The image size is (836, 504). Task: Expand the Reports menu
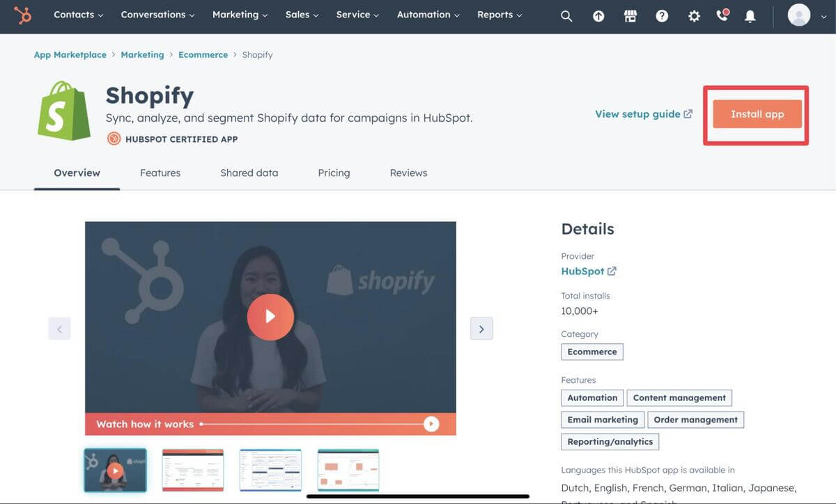tap(500, 15)
